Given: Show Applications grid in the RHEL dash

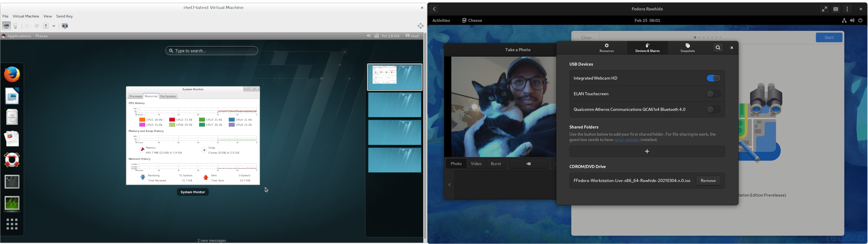Looking at the screenshot, I should click(12, 224).
